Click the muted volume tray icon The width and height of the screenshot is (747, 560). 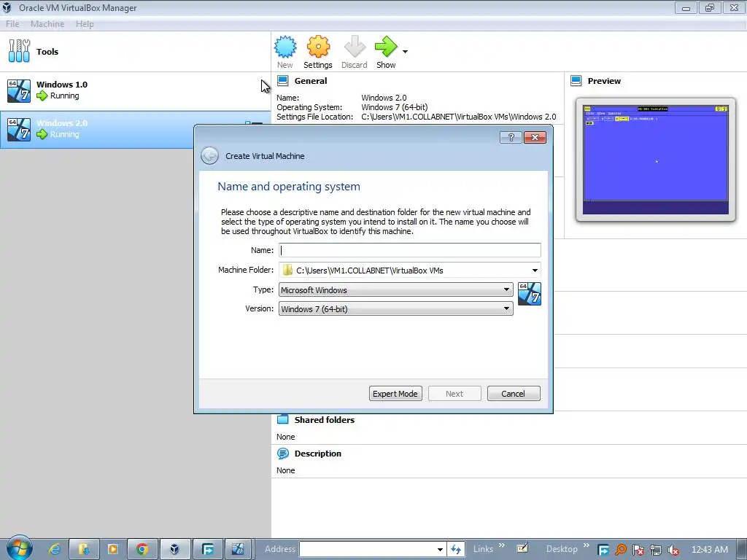tap(673, 550)
